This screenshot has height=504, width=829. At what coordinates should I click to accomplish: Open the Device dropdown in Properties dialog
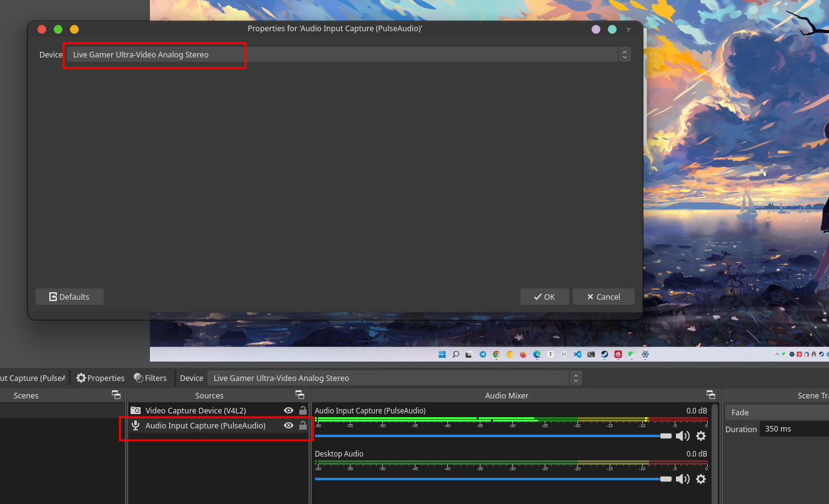coord(349,54)
